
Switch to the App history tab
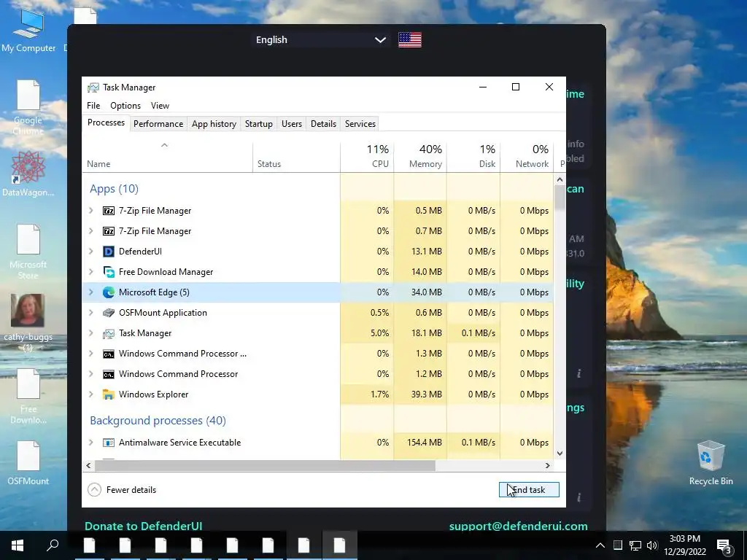coord(214,124)
